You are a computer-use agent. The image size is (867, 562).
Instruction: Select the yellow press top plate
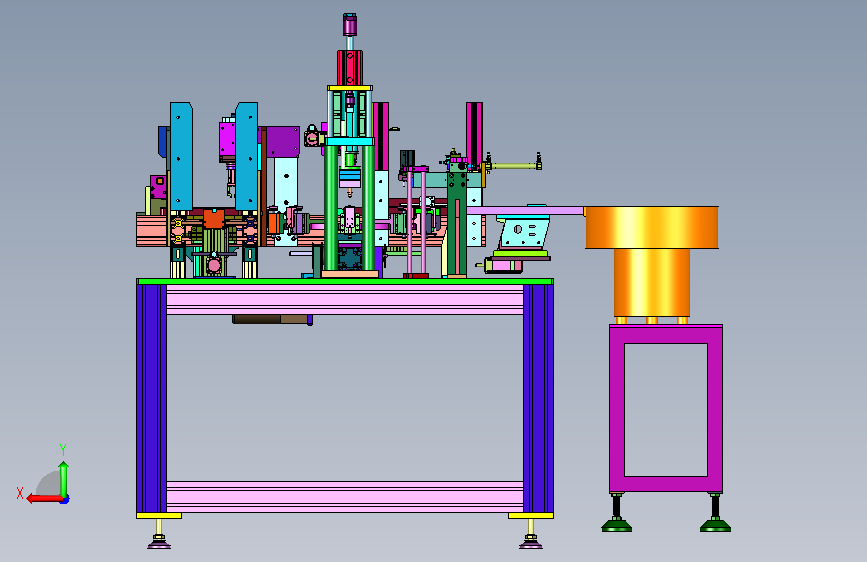(350, 88)
